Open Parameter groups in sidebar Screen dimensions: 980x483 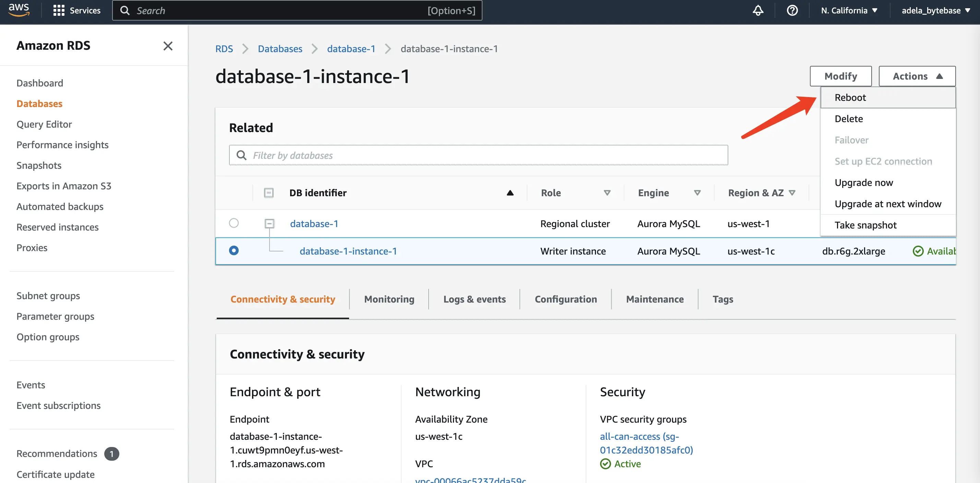[x=55, y=316]
